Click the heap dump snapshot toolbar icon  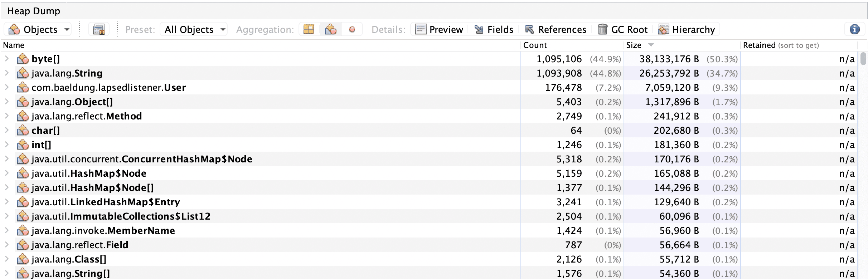[98, 29]
